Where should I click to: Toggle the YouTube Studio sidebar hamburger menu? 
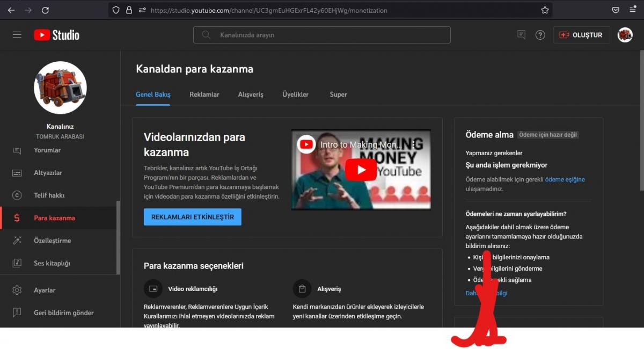[17, 35]
